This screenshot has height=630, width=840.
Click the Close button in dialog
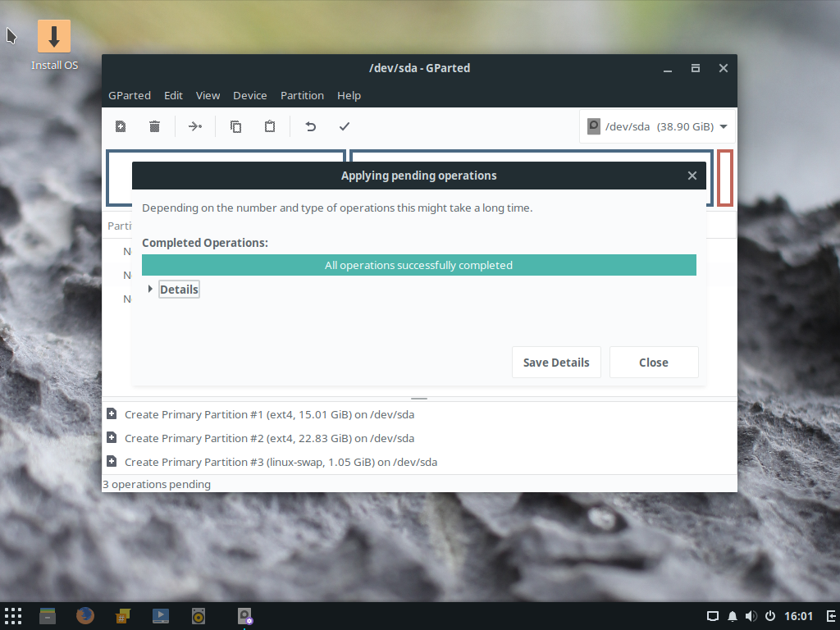(x=654, y=362)
